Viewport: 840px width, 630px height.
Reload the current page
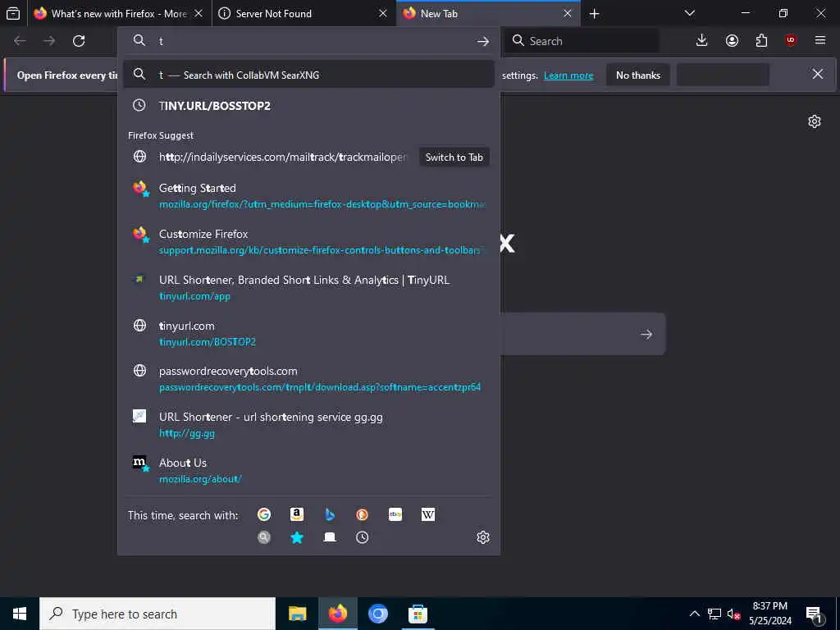[x=79, y=41]
